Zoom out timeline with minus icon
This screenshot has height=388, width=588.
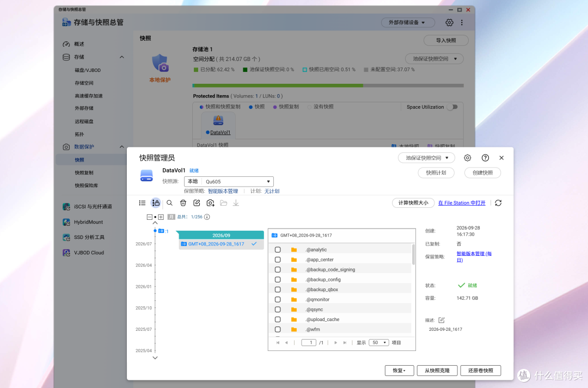tap(149, 217)
